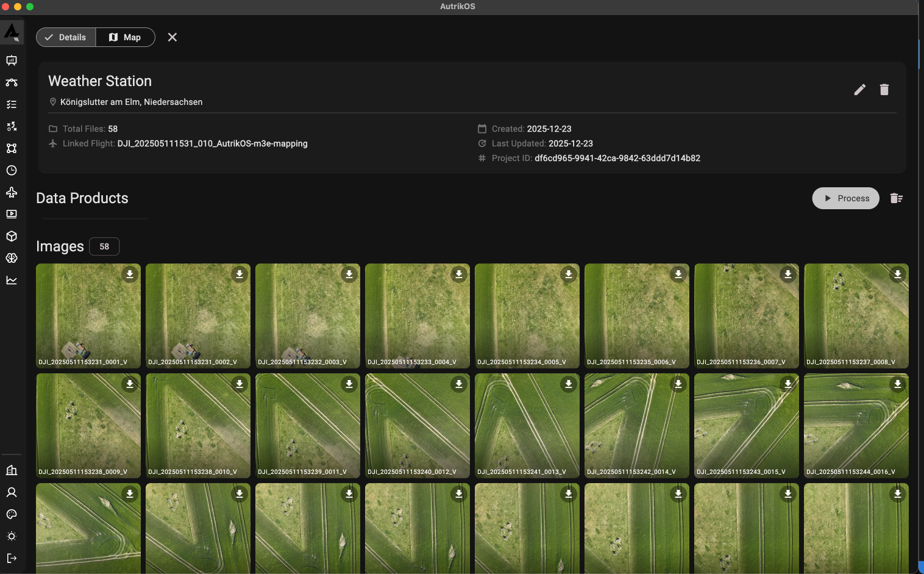Open the analytics line chart panel

(12, 280)
